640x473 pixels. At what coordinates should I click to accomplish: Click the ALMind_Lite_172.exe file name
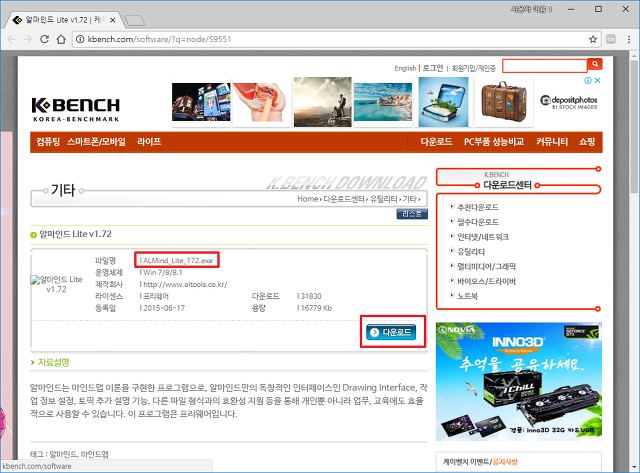[178, 260]
